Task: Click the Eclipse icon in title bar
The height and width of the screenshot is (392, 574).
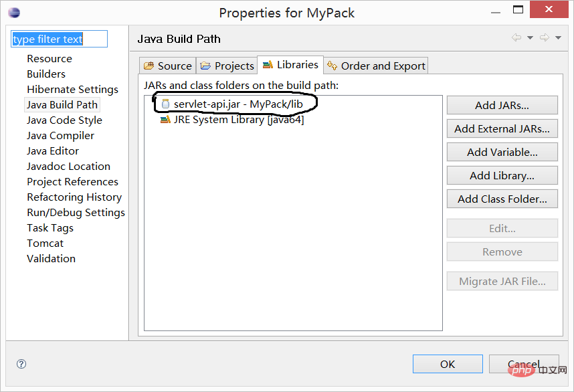Action: point(14,13)
